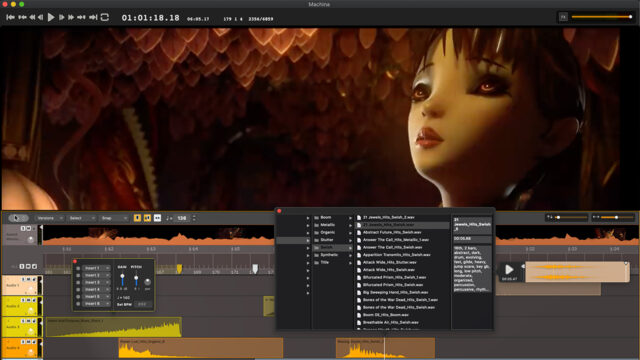Click the tempo stepper arrows
Image resolution: width=640 pixels, height=360 pixels.
click(194, 218)
